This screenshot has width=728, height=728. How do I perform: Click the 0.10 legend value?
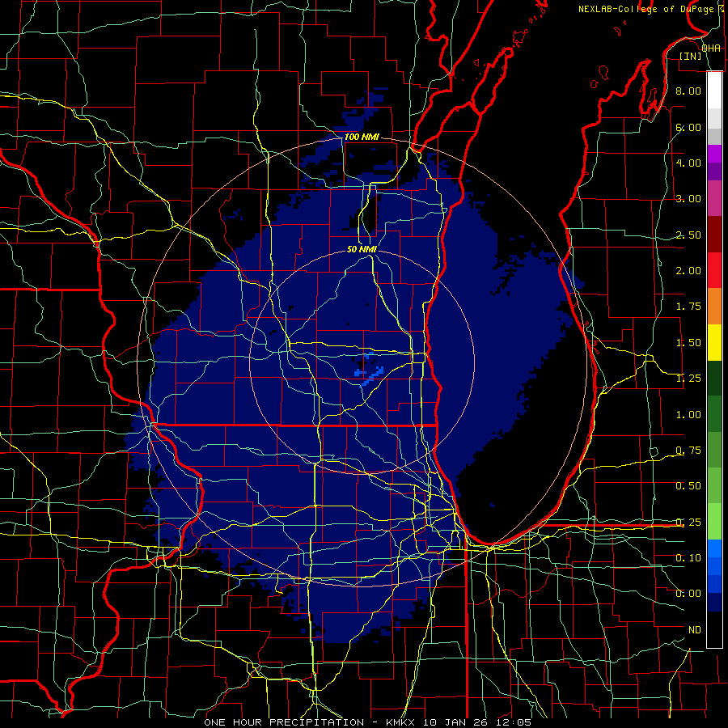(x=688, y=558)
